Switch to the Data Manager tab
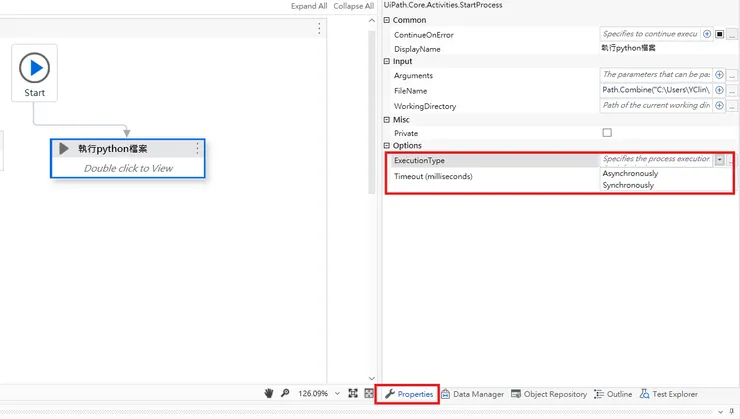Screen dimensions: 740x419 click(472, 394)
